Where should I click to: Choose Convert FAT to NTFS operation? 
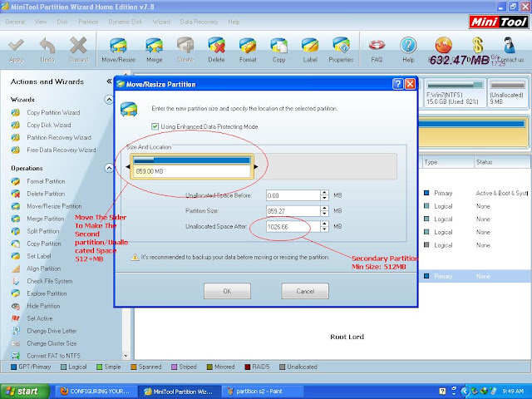point(53,356)
